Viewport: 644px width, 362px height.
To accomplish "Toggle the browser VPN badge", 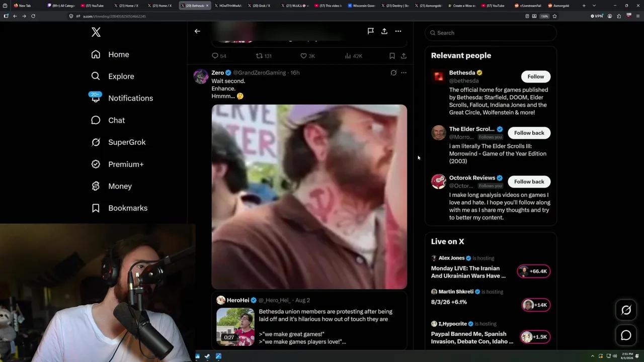I will [x=597, y=16].
